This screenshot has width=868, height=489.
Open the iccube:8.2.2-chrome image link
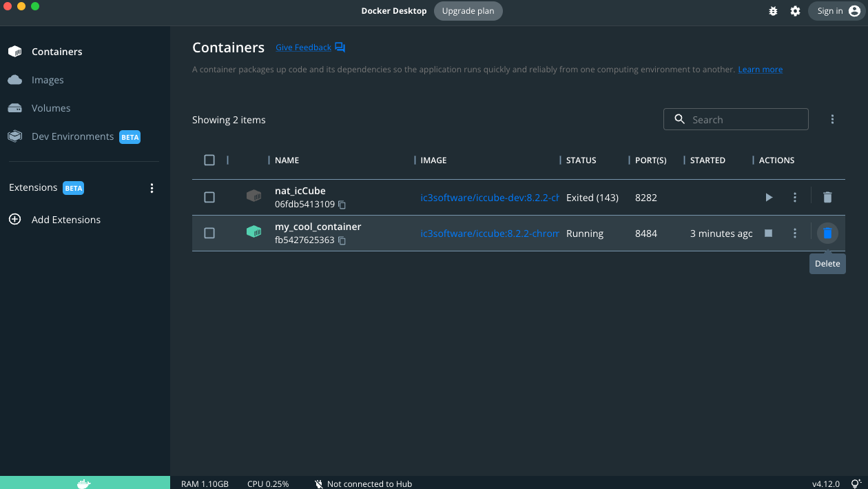pyautogui.click(x=490, y=233)
